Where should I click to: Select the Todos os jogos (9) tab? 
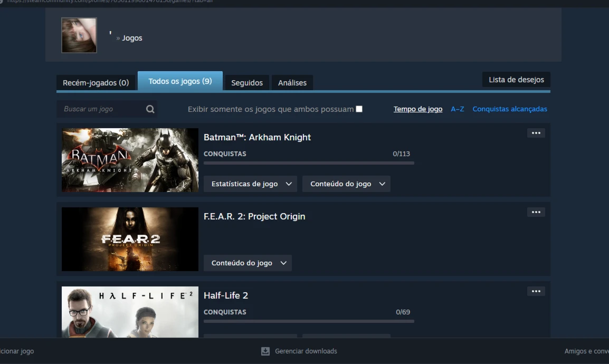180,81
